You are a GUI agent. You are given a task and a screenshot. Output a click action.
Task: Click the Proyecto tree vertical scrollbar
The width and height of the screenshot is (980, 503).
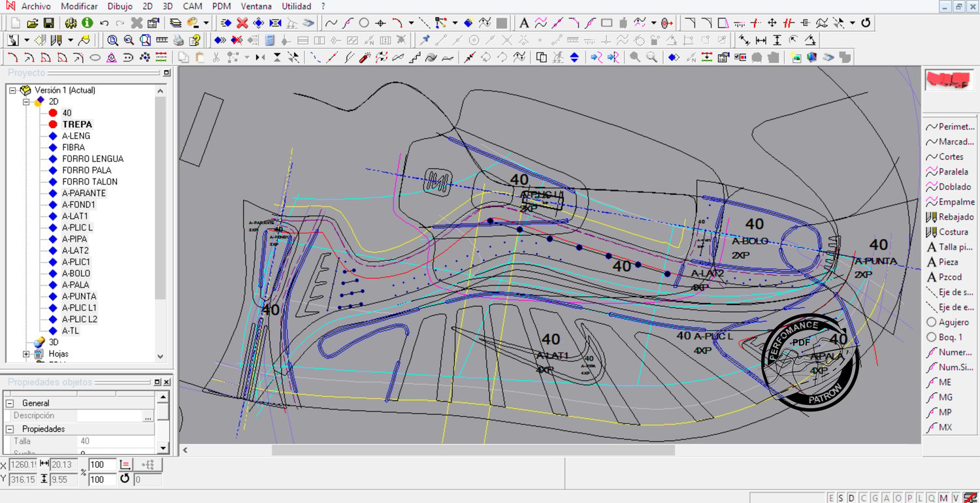click(160, 197)
